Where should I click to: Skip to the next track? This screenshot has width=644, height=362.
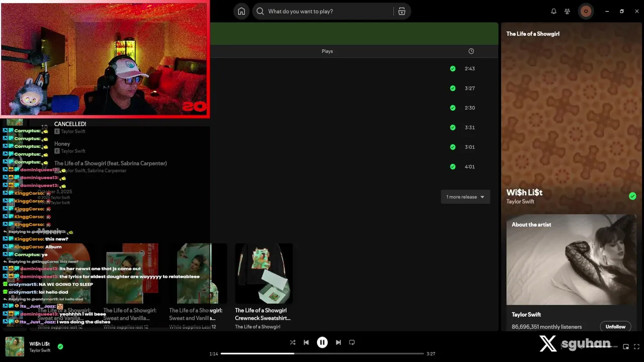338,342
